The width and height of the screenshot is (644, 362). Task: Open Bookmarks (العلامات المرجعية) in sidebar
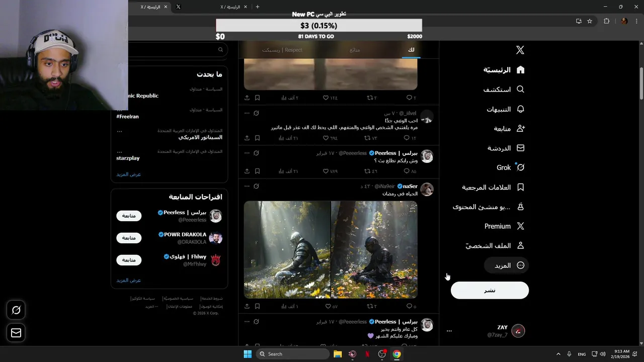click(493, 187)
